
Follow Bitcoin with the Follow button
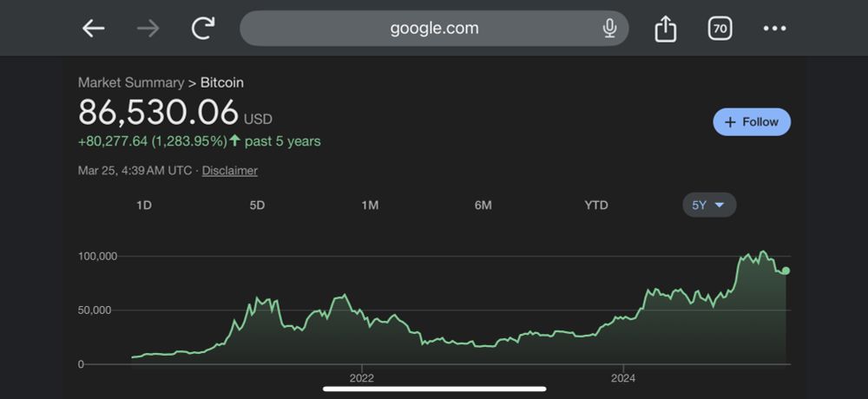click(x=752, y=121)
